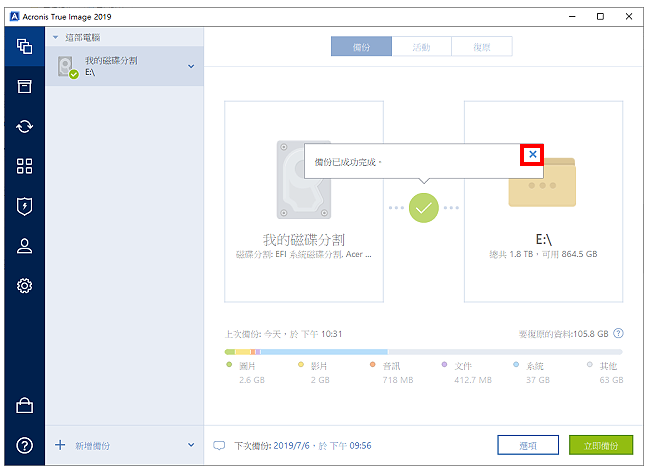Viewport: 652px width, 467px height.
Task: Click the next backup time 09:56 link
Action: click(x=361, y=446)
